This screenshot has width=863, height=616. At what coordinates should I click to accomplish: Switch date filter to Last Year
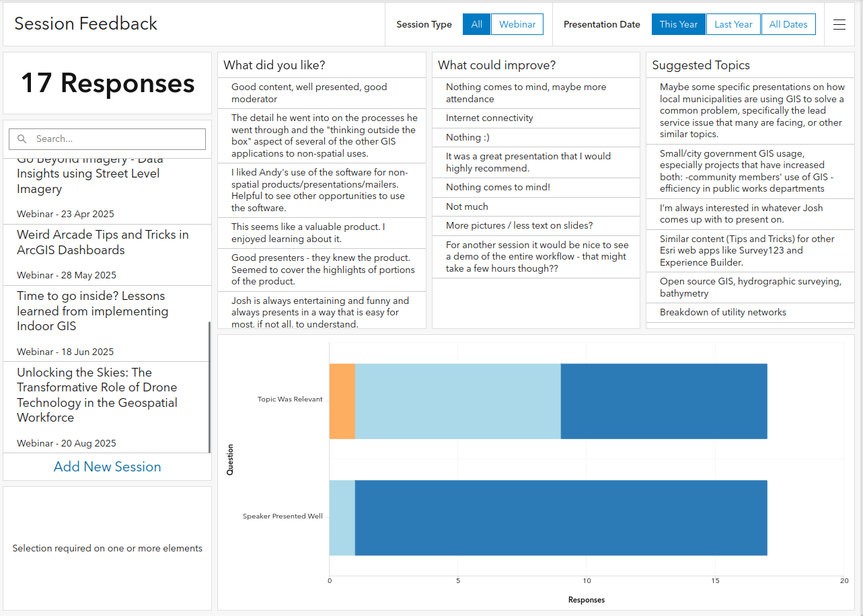[733, 24]
